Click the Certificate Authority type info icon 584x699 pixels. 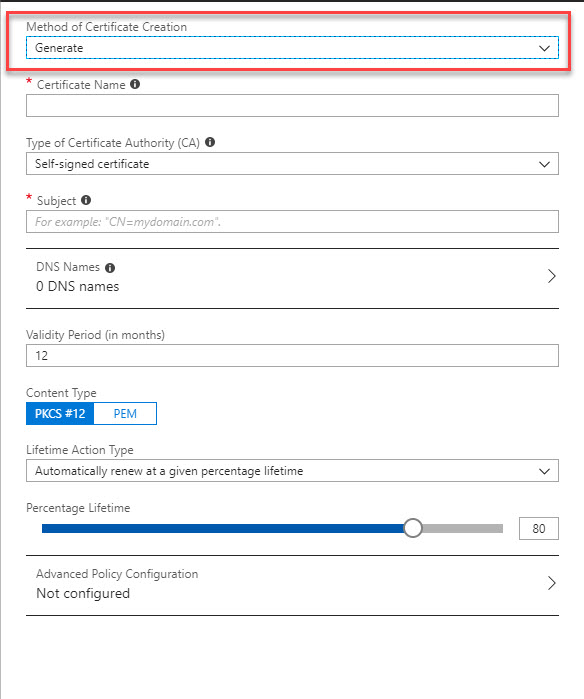click(x=210, y=142)
